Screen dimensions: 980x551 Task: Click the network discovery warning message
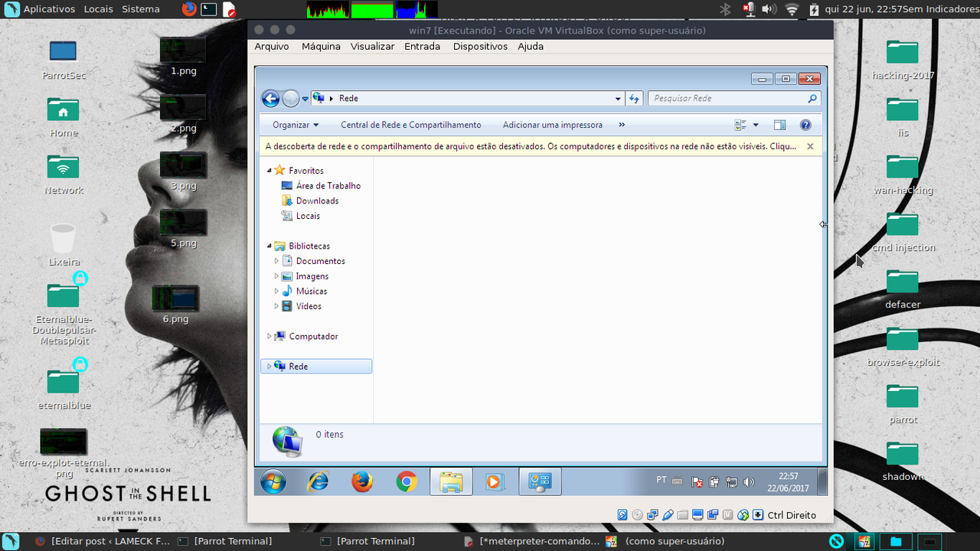click(x=531, y=146)
